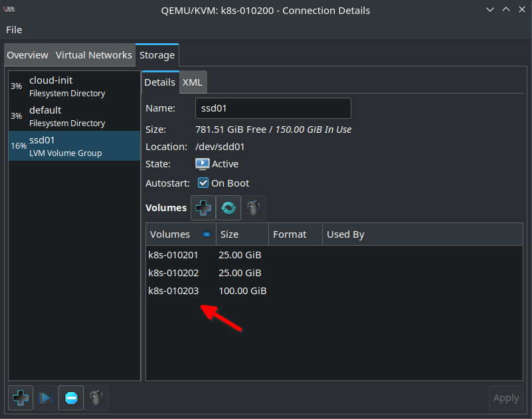
Task: Click the Size column header
Action: pos(242,234)
